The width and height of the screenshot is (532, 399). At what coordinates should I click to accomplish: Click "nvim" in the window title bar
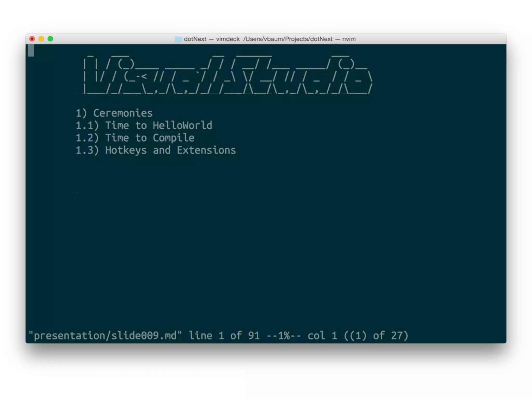349,39
